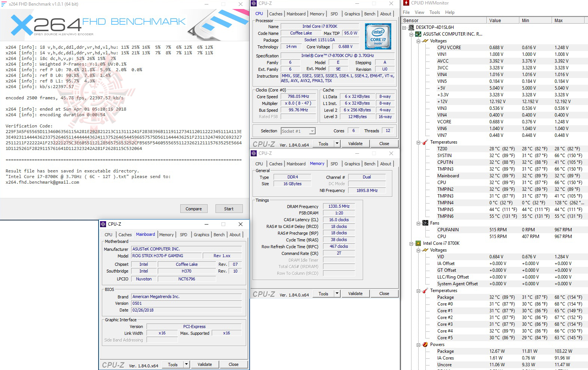This screenshot has width=588, height=370.
Task: Click the x264.fhd.benchmark@gmail.com address text
Action: tap(42, 182)
